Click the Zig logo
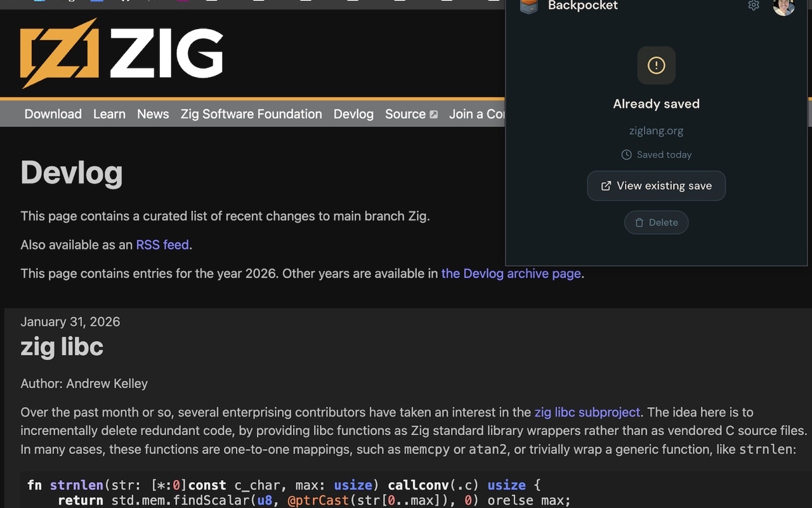The image size is (812, 508). (122, 53)
